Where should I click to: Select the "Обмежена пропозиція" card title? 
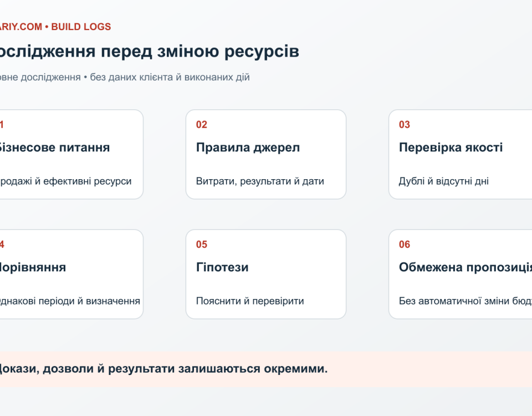tap(465, 267)
